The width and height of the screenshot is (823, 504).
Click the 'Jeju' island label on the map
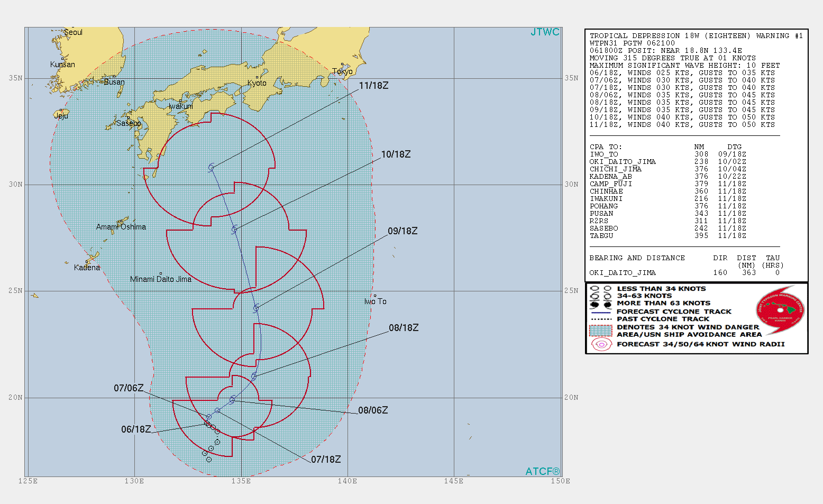pyautogui.click(x=61, y=116)
